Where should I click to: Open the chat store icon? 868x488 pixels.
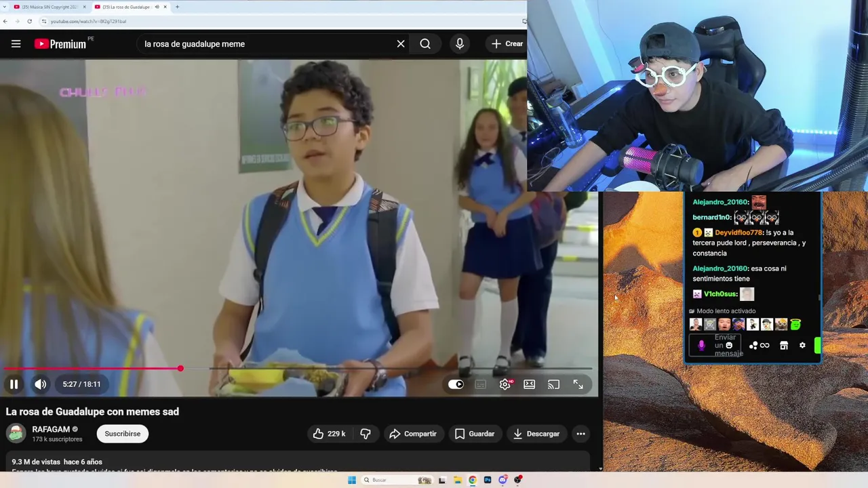pos(784,346)
